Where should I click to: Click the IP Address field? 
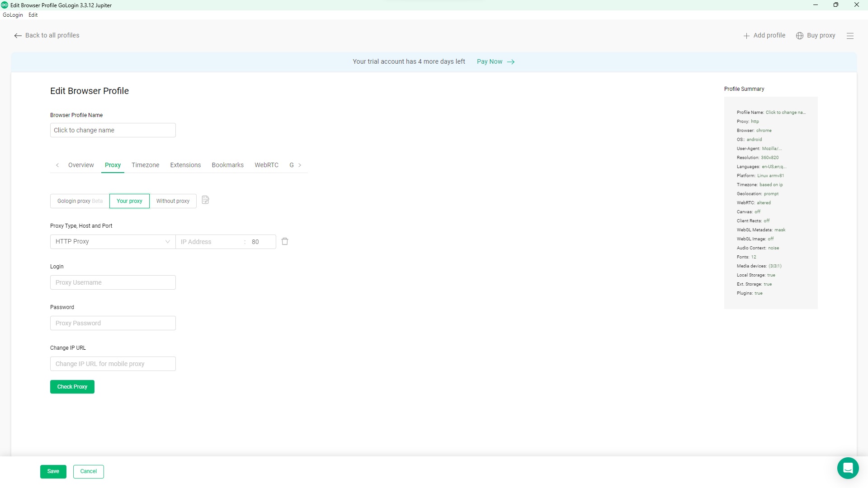click(210, 242)
